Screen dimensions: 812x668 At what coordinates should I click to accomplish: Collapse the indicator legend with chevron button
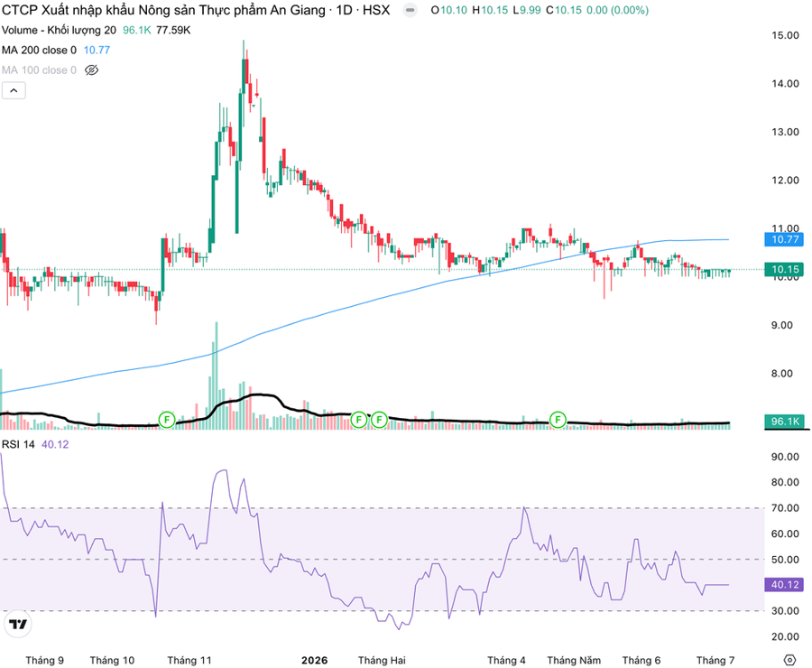click(14, 90)
